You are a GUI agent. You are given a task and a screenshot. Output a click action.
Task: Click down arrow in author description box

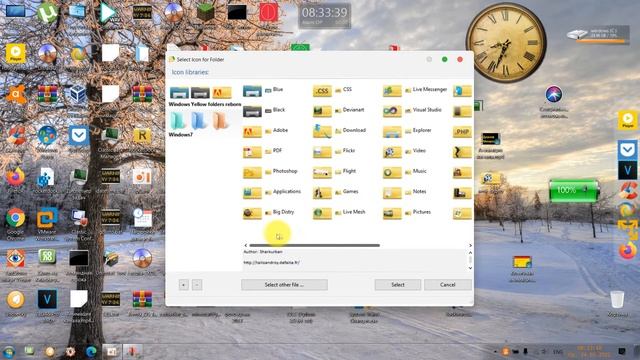(x=470, y=268)
